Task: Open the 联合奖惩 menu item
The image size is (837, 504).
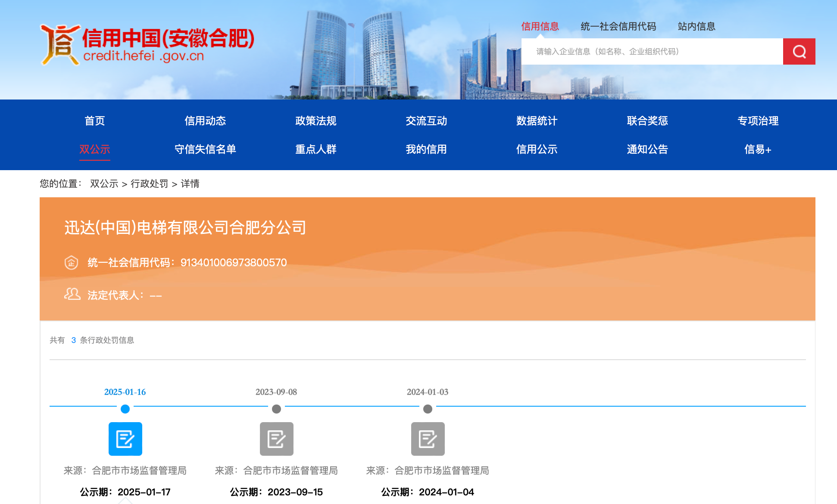Action: (x=647, y=121)
